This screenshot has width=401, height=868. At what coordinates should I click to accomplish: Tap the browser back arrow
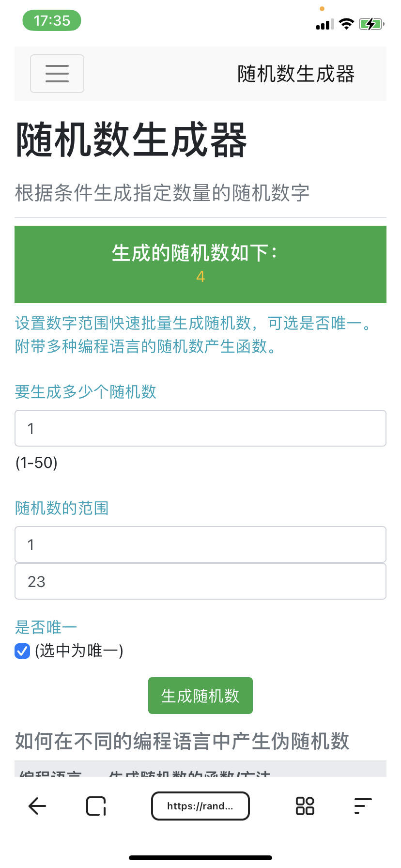tap(37, 806)
